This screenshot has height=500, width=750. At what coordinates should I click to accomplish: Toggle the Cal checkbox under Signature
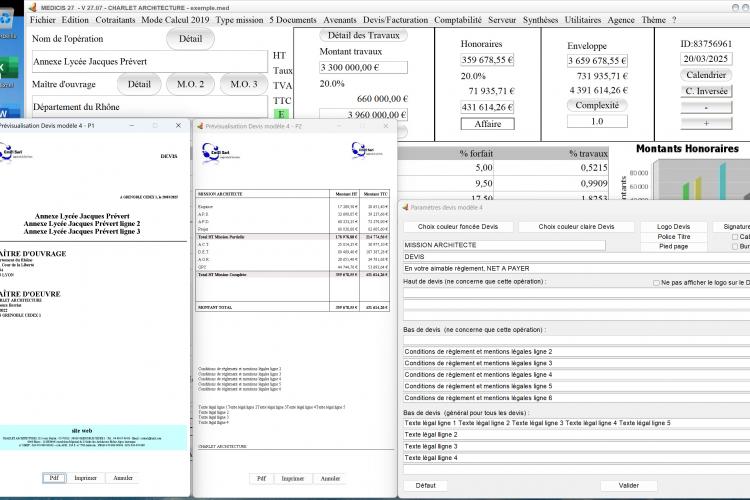(x=735, y=237)
